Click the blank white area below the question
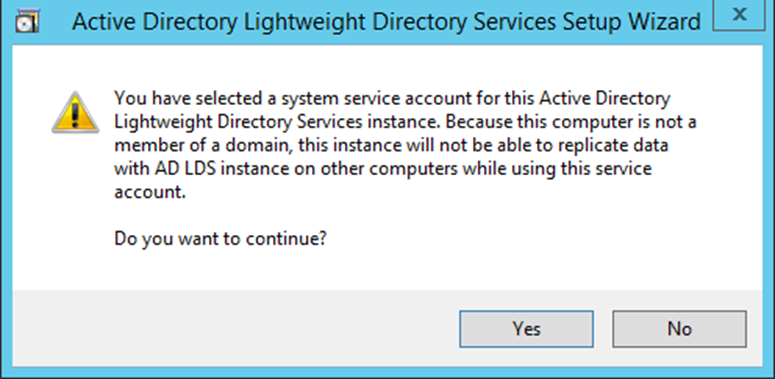775x379 pixels. 388,270
